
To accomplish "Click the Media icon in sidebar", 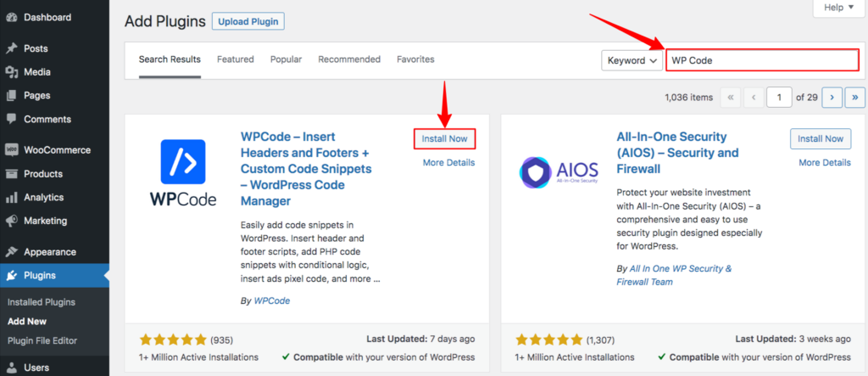I will click(x=12, y=72).
